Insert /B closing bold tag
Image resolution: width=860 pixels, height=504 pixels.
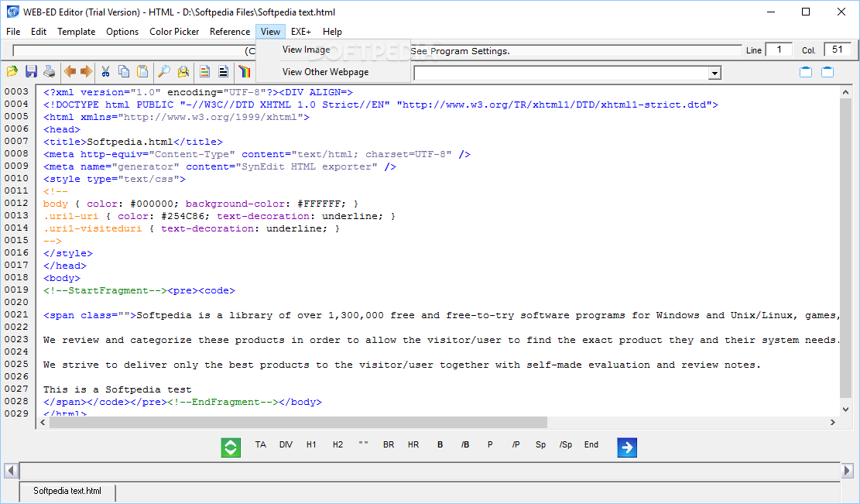465,444
